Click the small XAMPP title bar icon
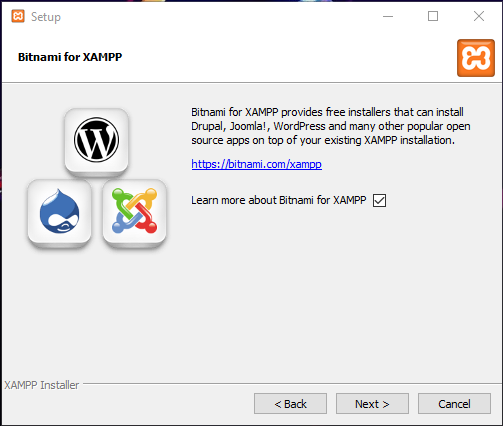This screenshot has width=503, height=426. click(x=18, y=16)
